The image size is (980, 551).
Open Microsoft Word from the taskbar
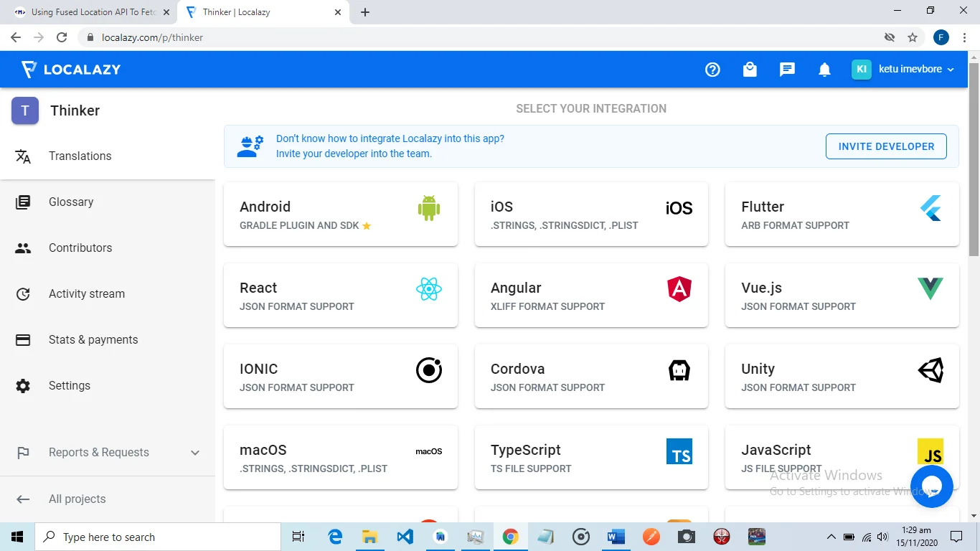tap(616, 537)
